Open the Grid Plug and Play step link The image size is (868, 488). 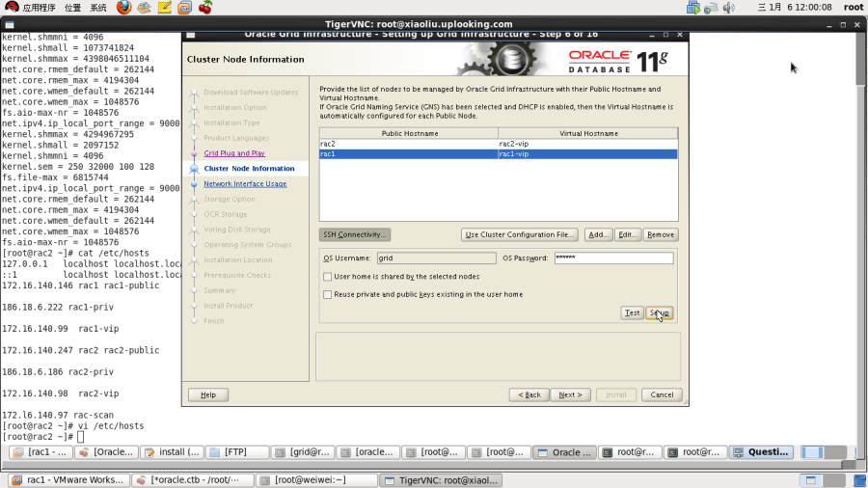(234, 153)
